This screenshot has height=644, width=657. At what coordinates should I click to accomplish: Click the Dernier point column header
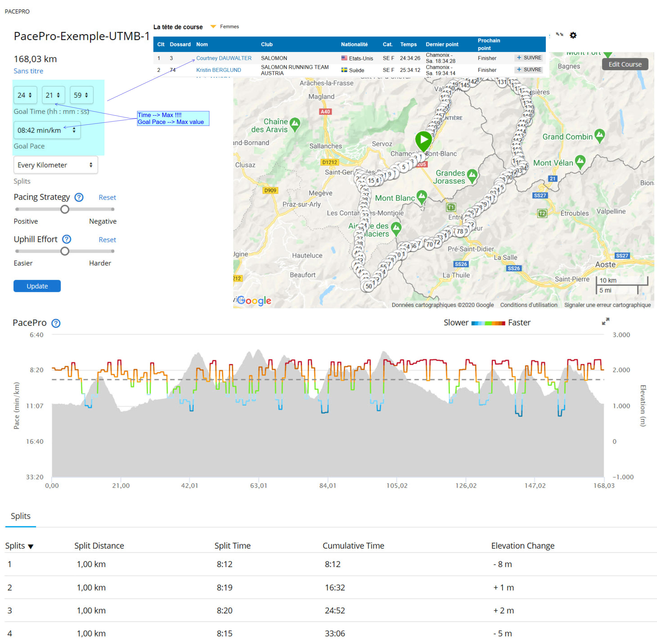(x=442, y=44)
